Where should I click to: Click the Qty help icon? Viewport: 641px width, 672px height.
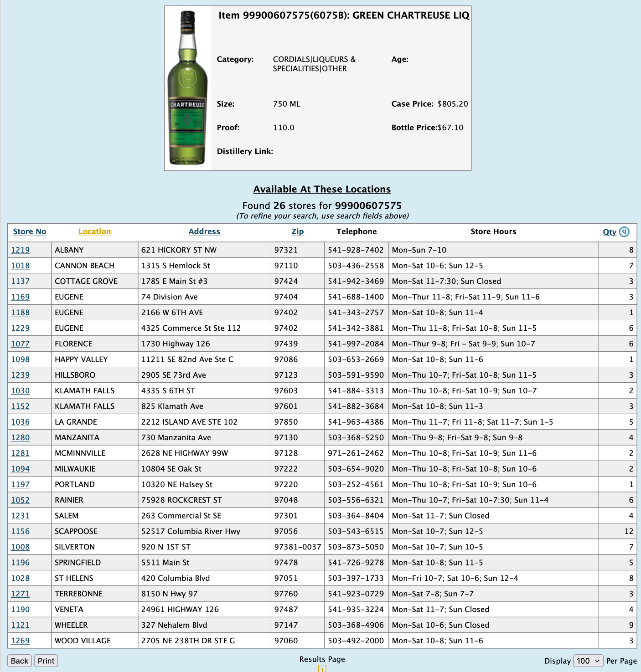[624, 232]
